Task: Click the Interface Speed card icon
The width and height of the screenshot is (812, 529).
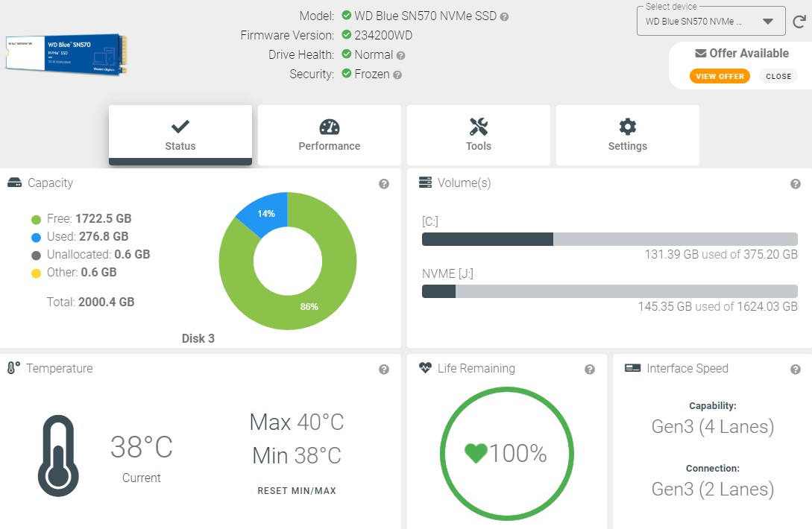Action: click(x=633, y=368)
